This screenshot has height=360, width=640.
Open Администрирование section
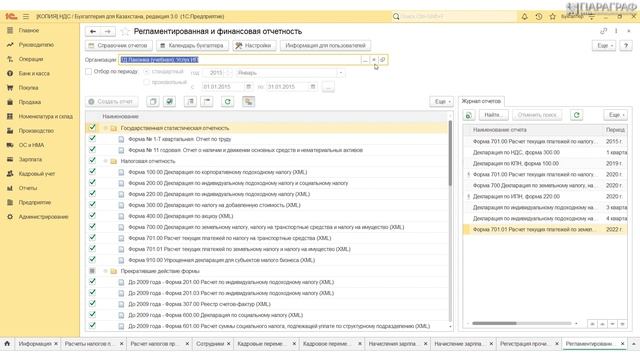43,217
